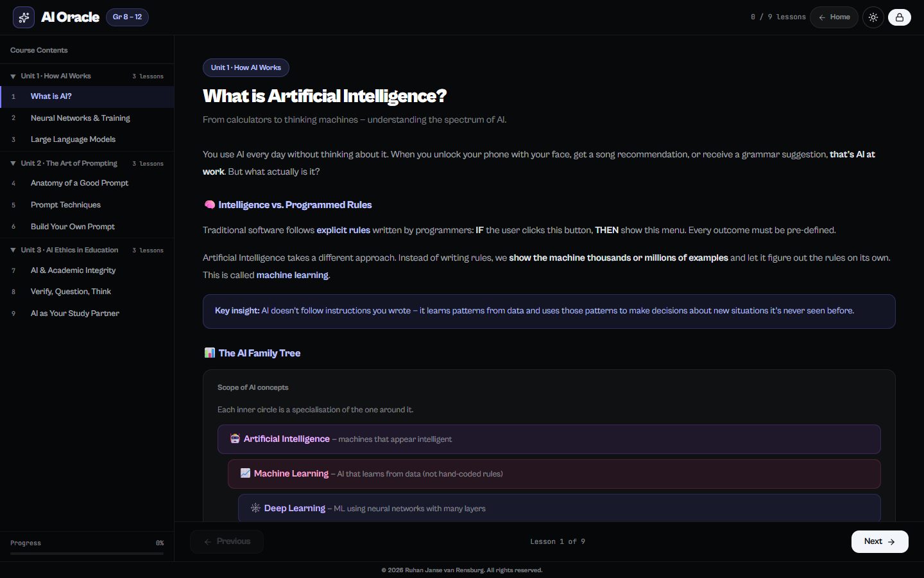Click the Machine Learning family tree row

point(554,474)
